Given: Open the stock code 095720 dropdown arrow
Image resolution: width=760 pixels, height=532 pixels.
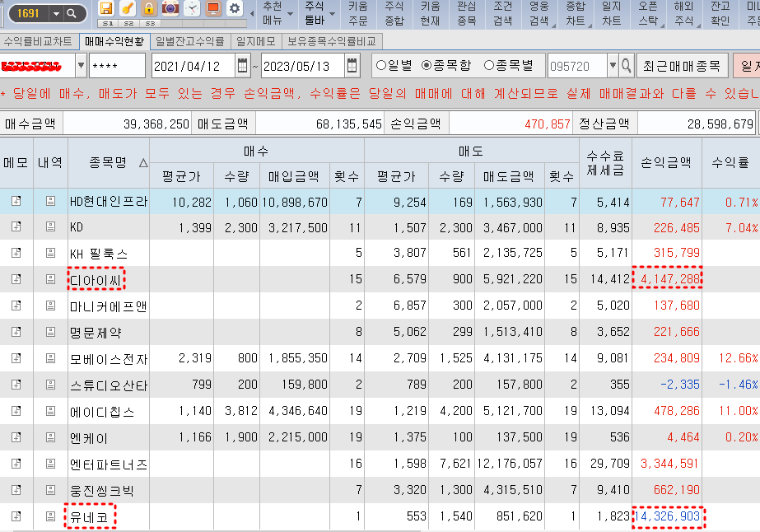Looking at the screenshot, I should click(613, 65).
